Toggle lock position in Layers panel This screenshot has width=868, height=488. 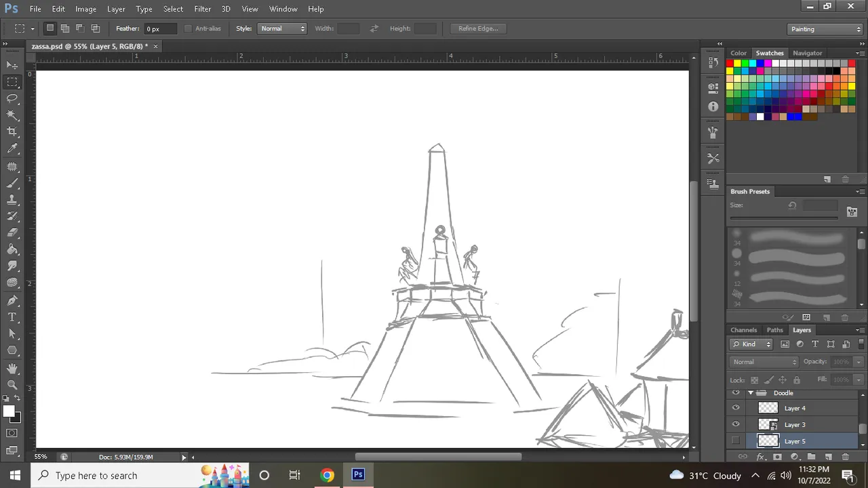point(783,380)
